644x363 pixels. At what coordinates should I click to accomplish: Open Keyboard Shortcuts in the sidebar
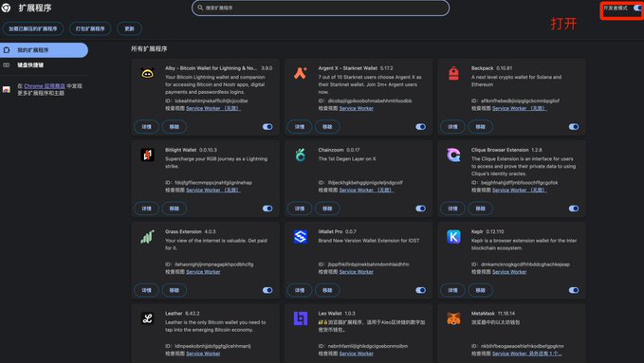click(x=44, y=64)
